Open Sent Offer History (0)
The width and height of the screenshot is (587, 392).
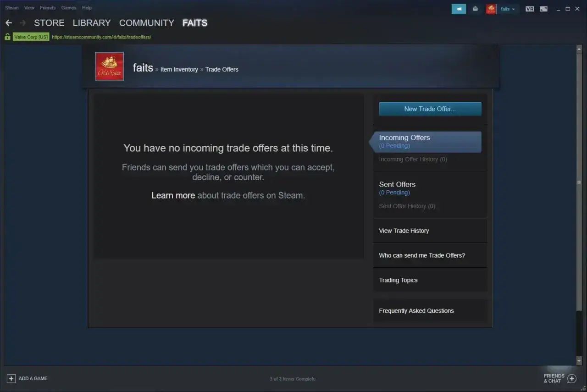pyautogui.click(x=407, y=206)
